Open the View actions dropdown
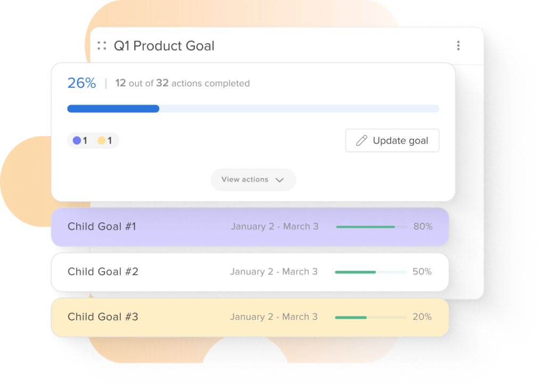 pyautogui.click(x=253, y=179)
